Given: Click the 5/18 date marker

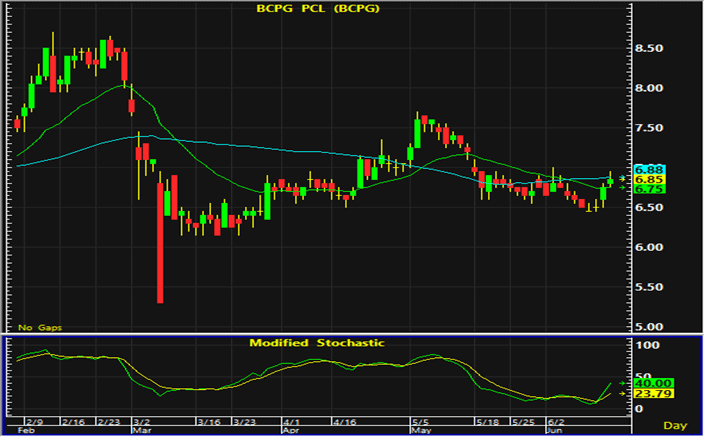Looking at the screenshot, I should 488,422.
